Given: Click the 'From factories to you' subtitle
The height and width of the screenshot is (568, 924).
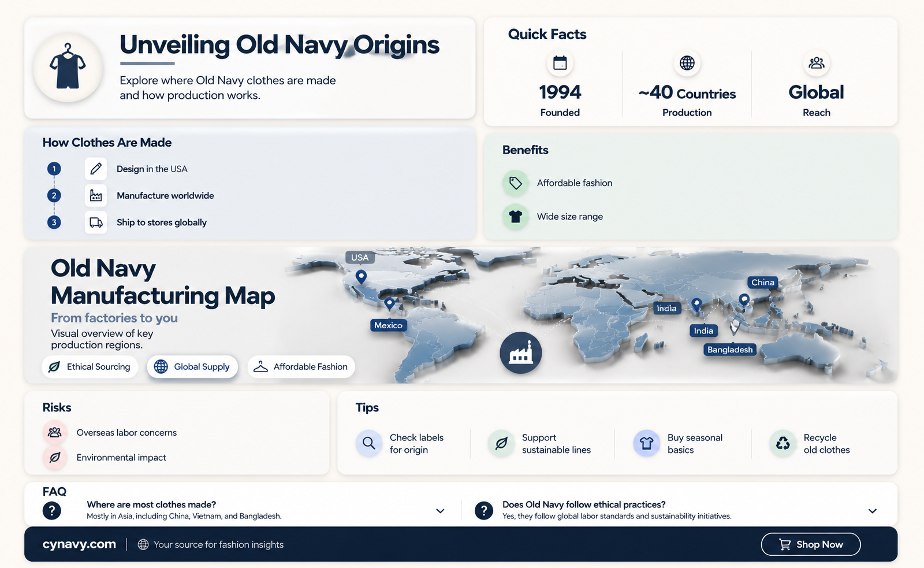Looking at the screenshot, I should 114,318.
